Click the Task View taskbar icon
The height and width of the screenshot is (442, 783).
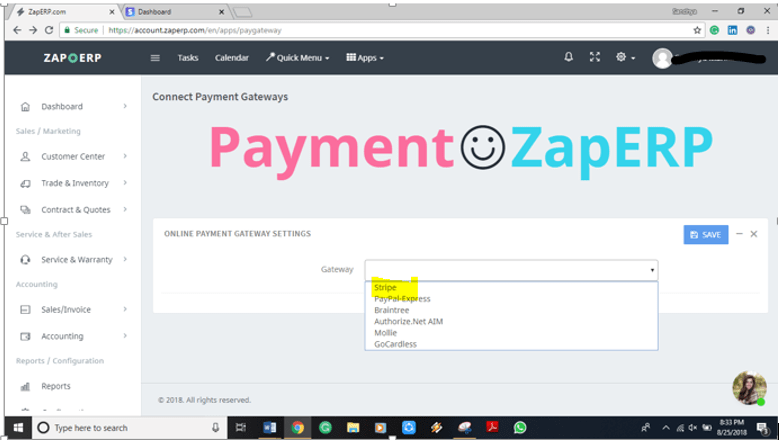[x=241, y=428]
